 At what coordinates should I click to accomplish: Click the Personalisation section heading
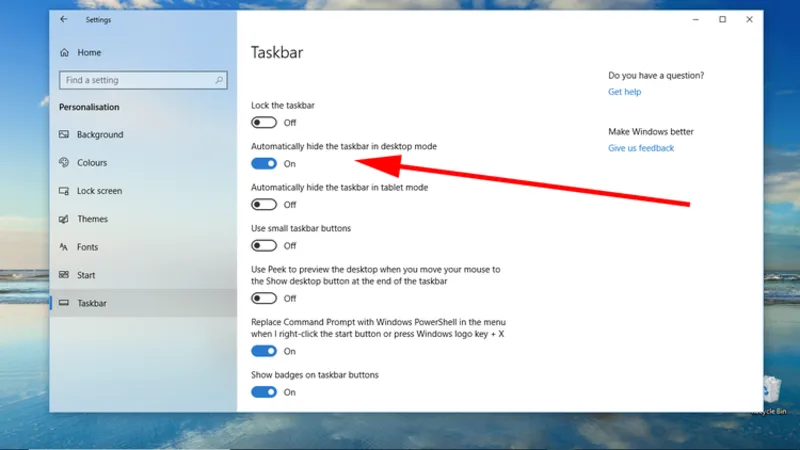point(89,107)
